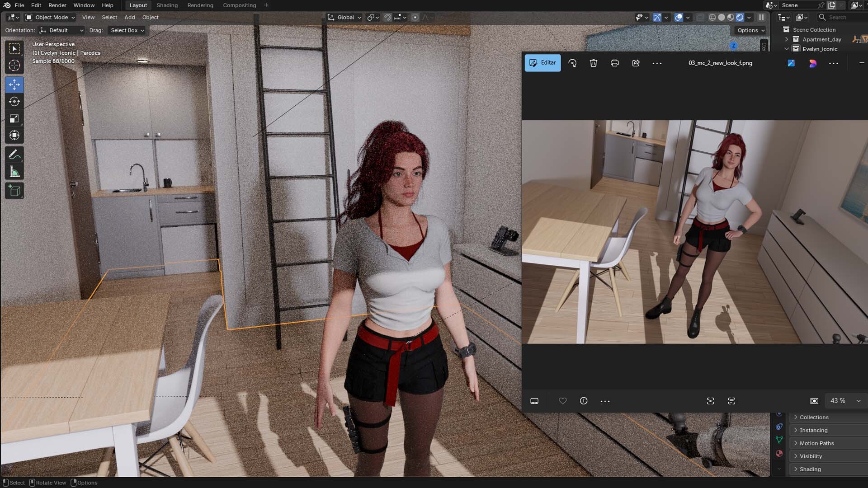Select the Scale tool

14,118
